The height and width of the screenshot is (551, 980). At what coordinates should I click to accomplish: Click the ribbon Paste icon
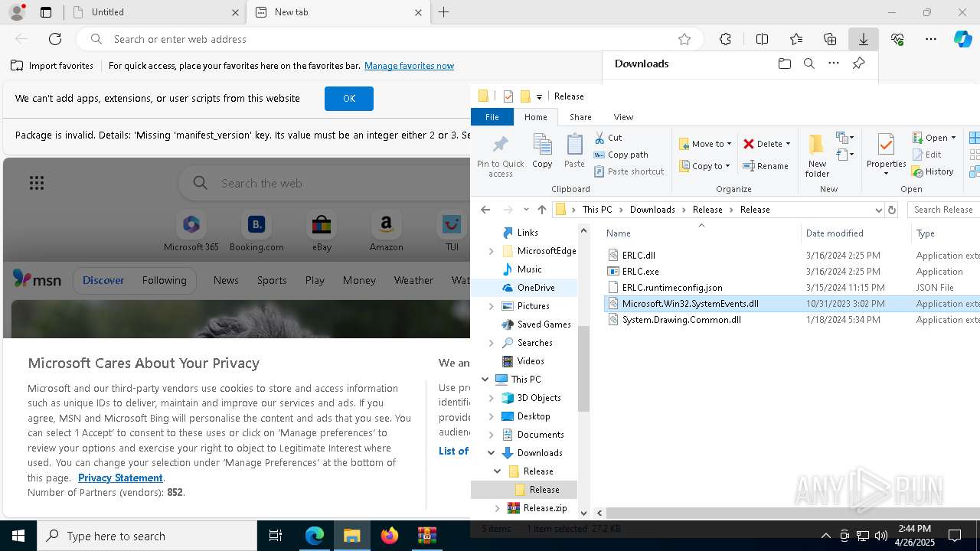(574, 151)
